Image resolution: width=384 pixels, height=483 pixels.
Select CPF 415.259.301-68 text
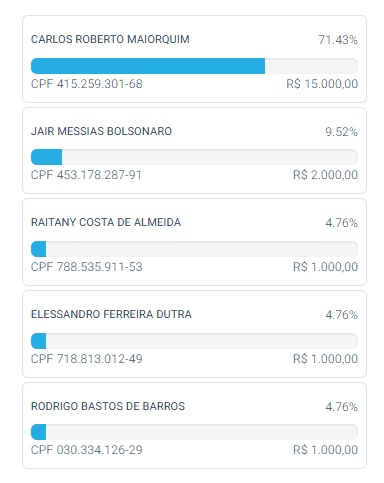[x=87, y=84]
